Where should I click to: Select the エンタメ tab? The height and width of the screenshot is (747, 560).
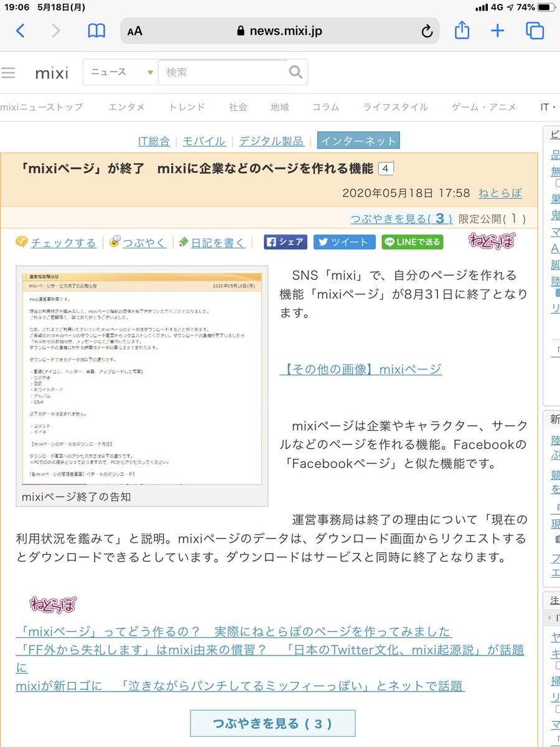pyautogui.click(x=126, y=107)
